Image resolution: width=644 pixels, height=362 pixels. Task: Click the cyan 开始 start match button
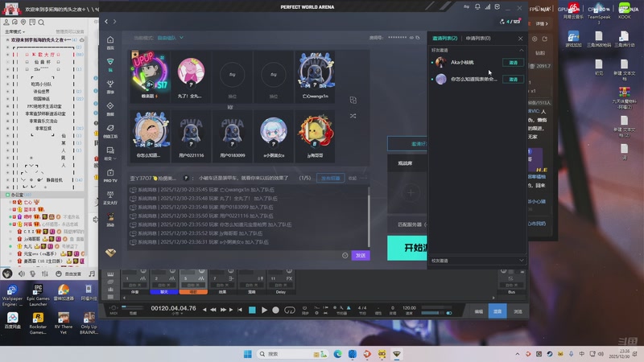click(x=407, y=248)
